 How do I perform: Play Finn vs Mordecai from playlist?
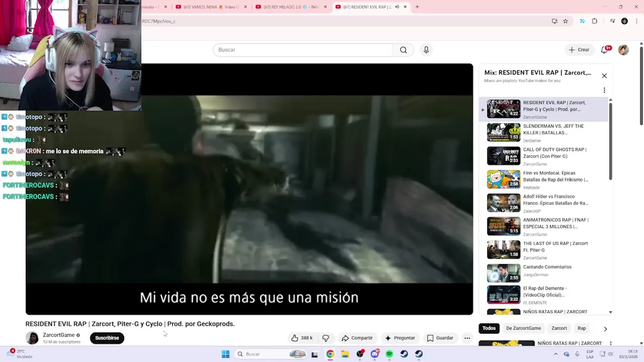click(x=543, y=180)
